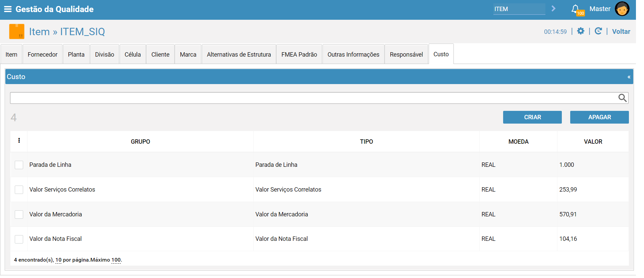The image size is (644, 278).
Task: Click the APAGAR button
Action: 599,117
